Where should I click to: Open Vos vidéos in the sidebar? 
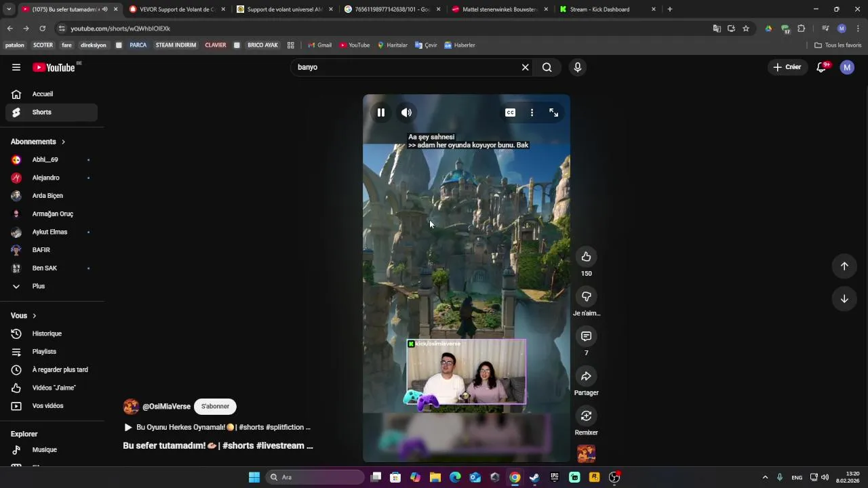[x=52, y=406]
